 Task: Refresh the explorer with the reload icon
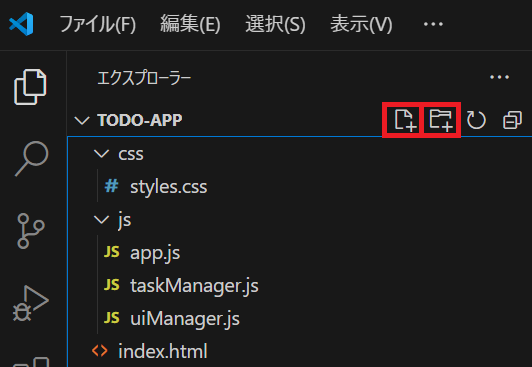coord(476,120)
